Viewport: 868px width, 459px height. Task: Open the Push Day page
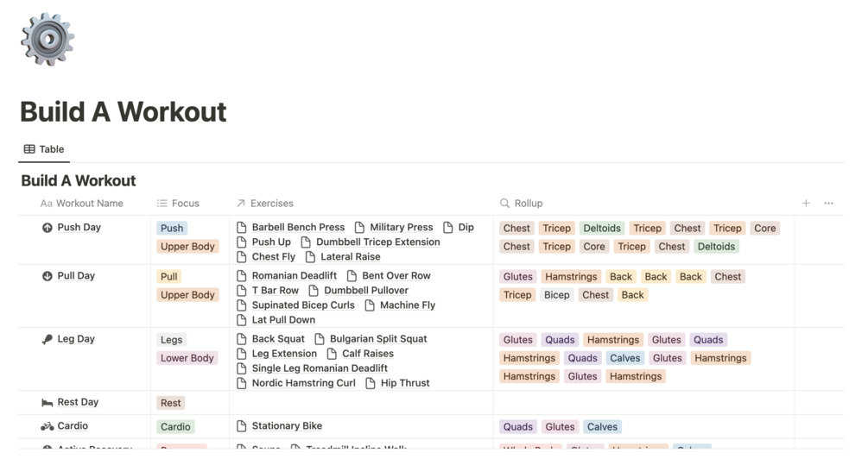[x=79, y=227]
